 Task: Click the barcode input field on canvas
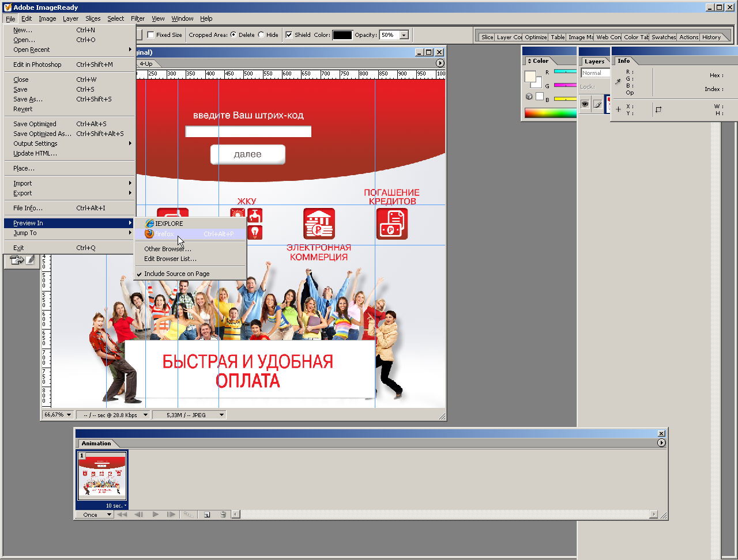[x=248, y=131]
